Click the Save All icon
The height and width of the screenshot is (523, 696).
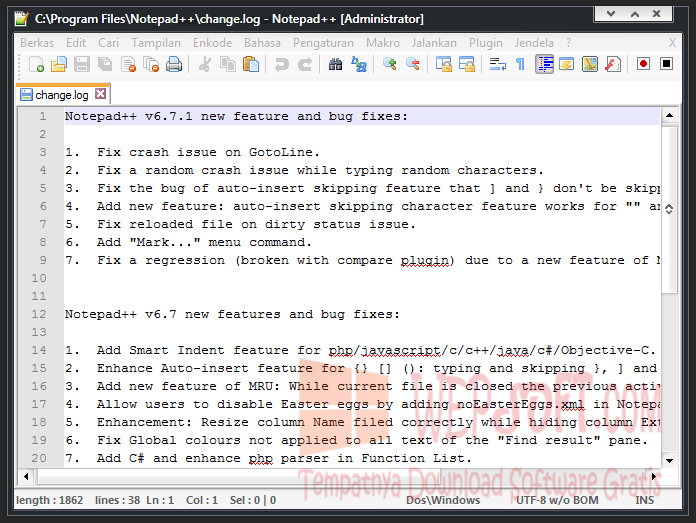point(105,64)
